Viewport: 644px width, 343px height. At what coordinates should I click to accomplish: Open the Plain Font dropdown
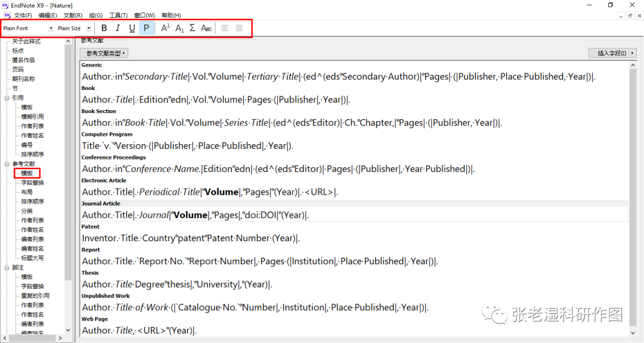point(51,27)
